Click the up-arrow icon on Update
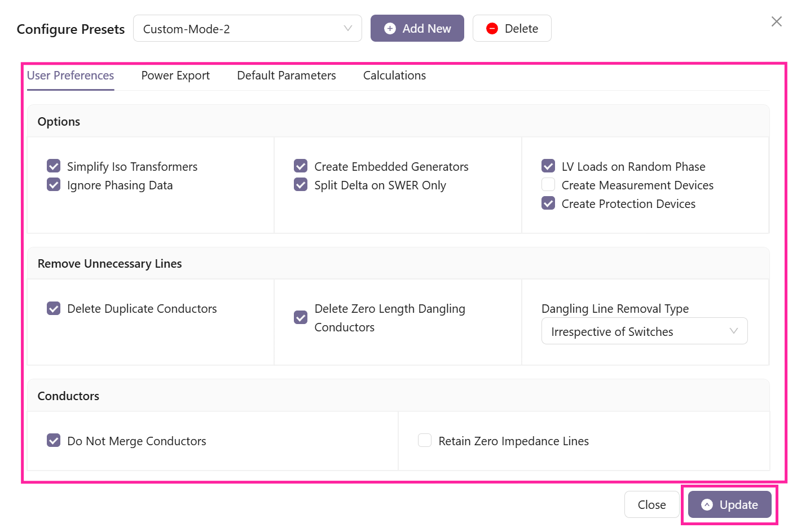Image resolution: width=797 pixels, height=532 pixels. click(x=707, y=505)
